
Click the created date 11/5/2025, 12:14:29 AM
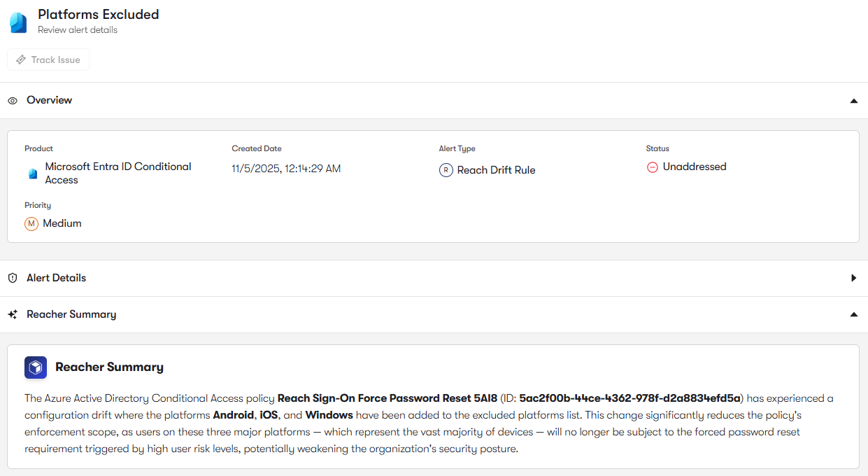pyautogui.click(x=286, y=169)
